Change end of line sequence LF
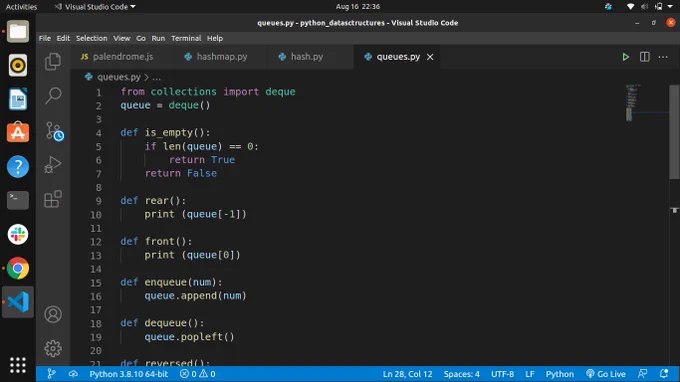This screenshot has height=382, width=680. [x=530, y=374]
